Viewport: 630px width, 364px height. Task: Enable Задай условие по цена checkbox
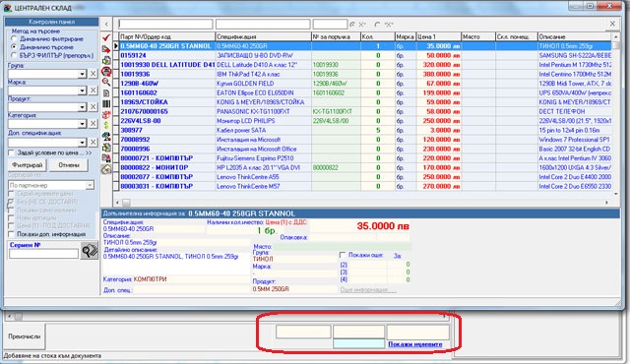[11, 152]
